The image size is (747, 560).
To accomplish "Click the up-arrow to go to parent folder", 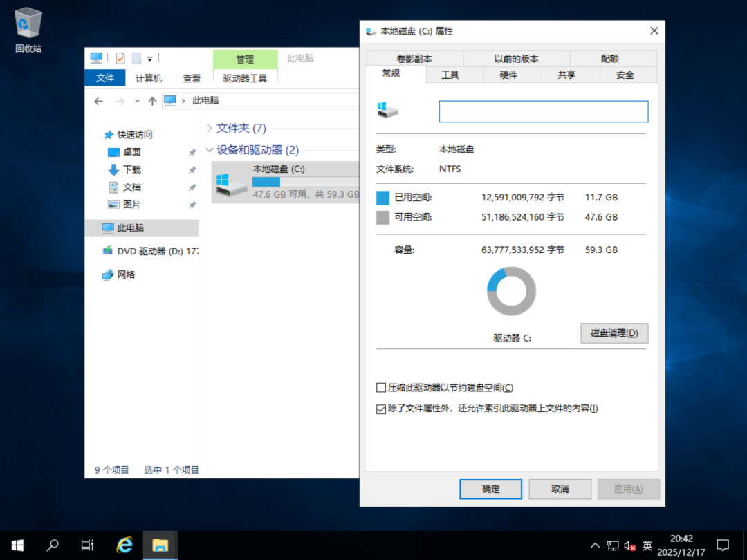I will 152,100.
